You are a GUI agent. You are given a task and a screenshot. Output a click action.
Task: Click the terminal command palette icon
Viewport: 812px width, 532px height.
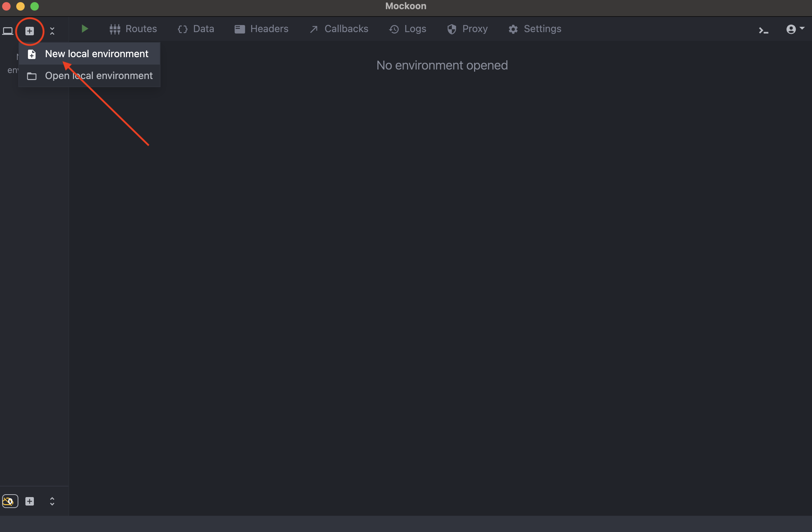pos(763,31)
